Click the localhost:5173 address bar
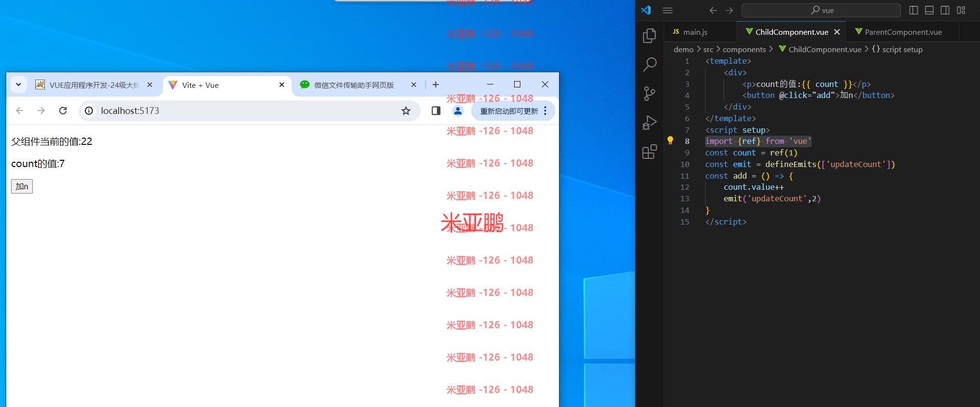 pos(249,111)
